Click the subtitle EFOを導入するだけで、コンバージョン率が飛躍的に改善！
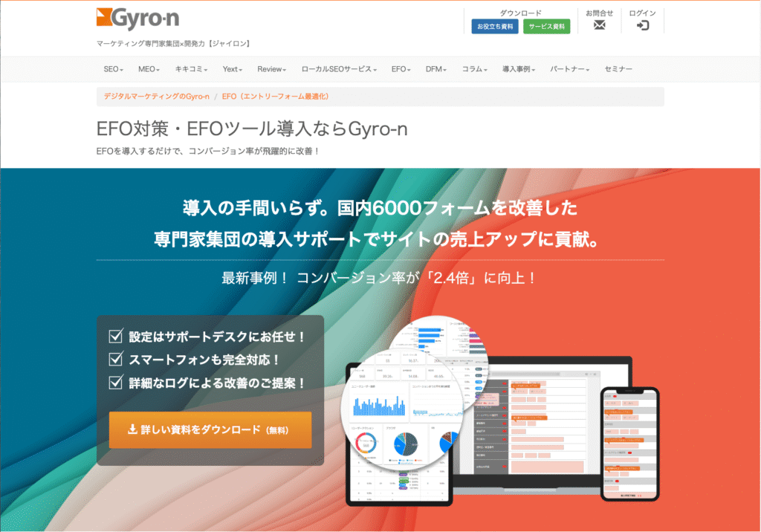 [x=208, y=152]
